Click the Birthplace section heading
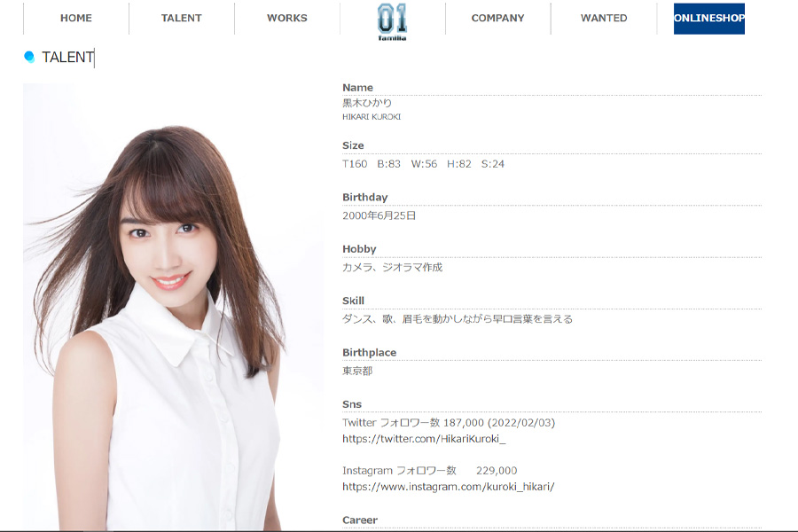 click(x=369, y=352)
